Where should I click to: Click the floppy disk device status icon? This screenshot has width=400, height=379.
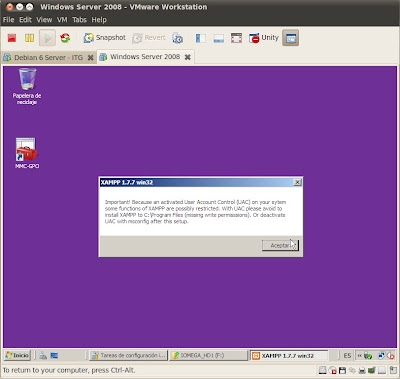pyautogui.click(x=342, y=370)
